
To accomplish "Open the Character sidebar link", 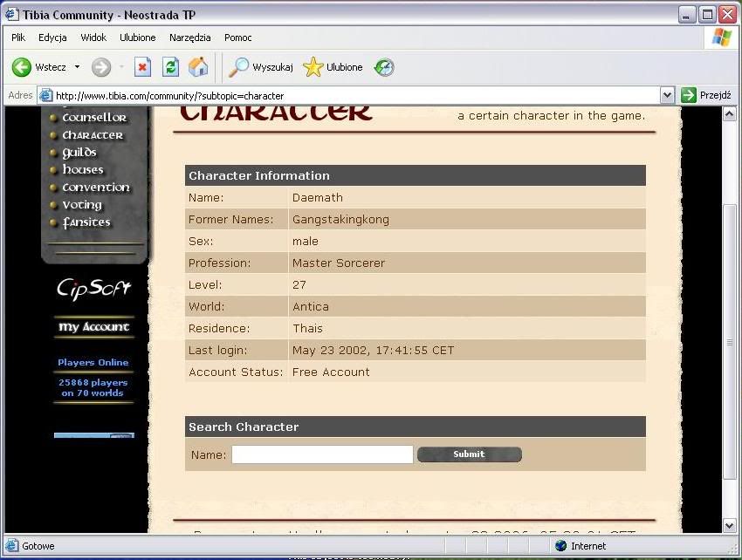I will [93, 135].
